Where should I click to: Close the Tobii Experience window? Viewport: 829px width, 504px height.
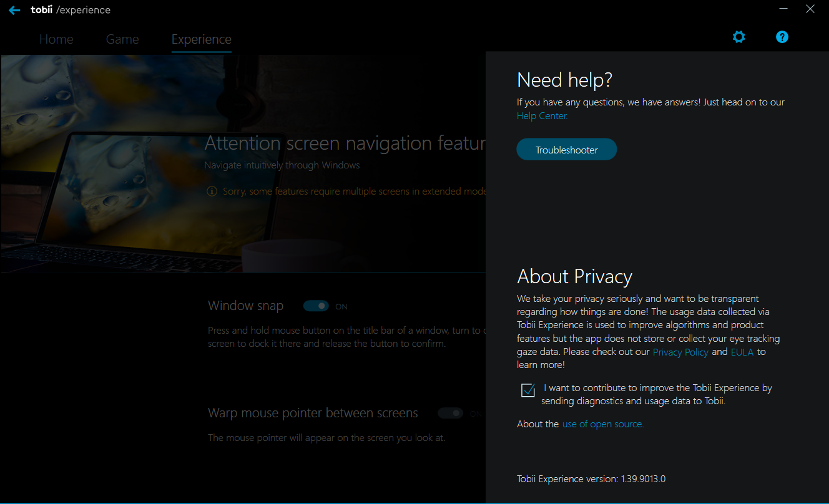[x=810, y=9]
